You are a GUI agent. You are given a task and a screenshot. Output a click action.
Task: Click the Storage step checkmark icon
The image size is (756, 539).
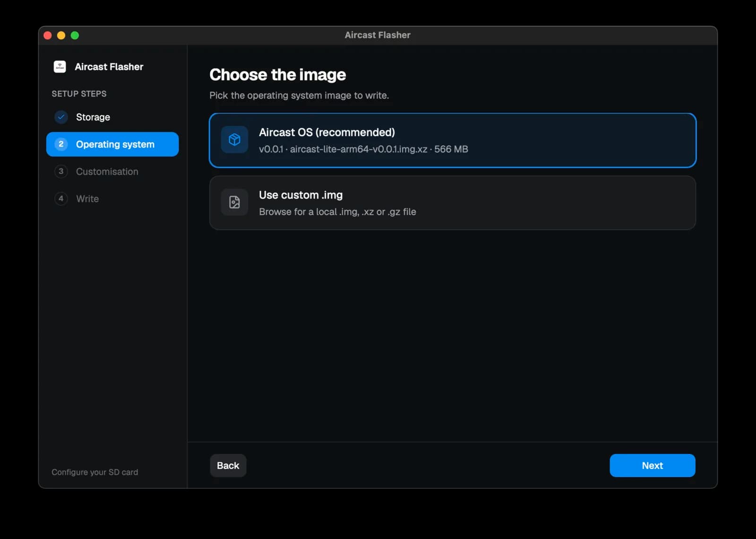click(x=61, y=117)
